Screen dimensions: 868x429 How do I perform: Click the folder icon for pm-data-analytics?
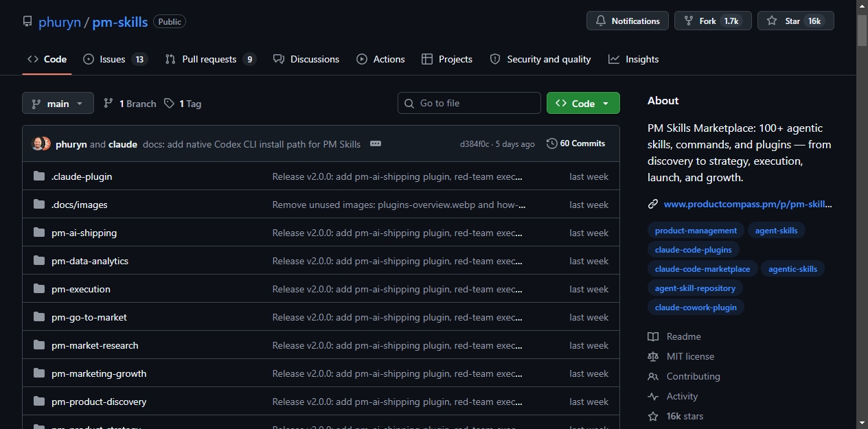click(x=39, y=261)
